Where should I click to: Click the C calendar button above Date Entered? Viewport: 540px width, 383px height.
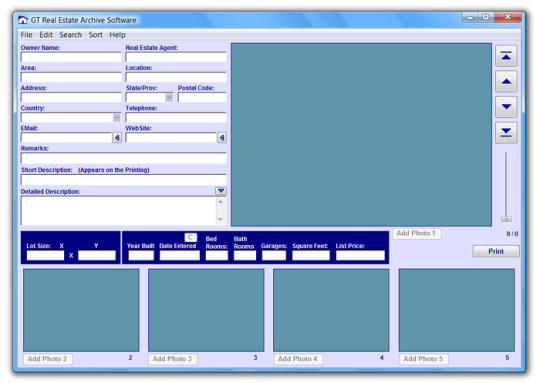point(190,238)
